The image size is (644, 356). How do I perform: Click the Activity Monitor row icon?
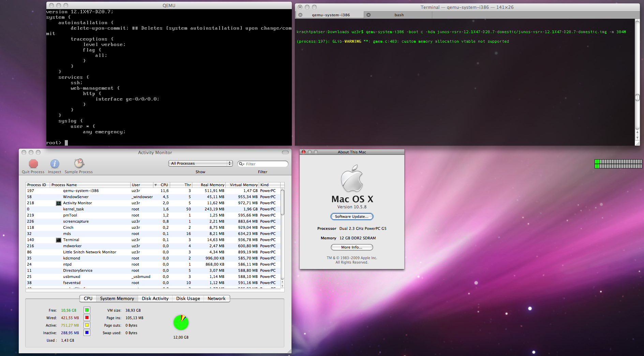pos(59,203)
